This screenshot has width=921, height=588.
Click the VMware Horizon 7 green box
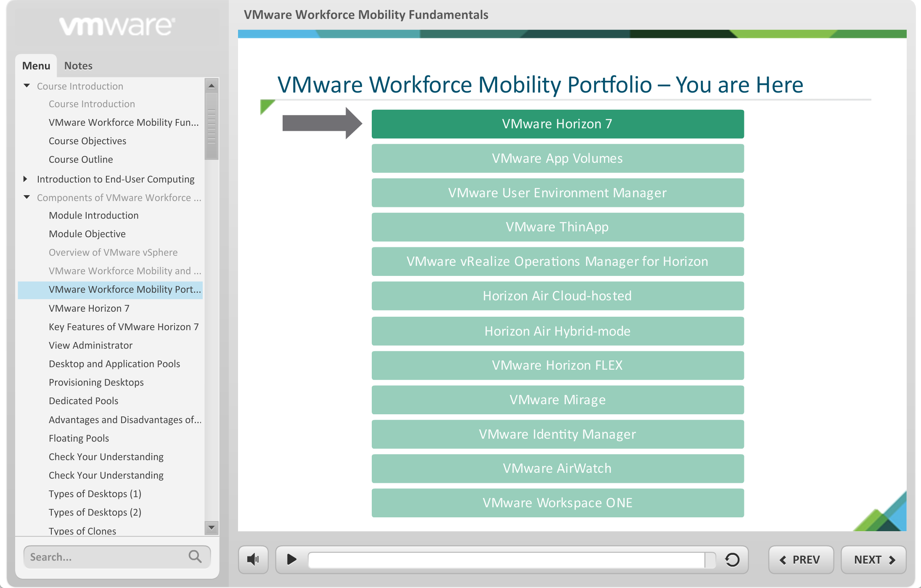click(x=557, y=124)
